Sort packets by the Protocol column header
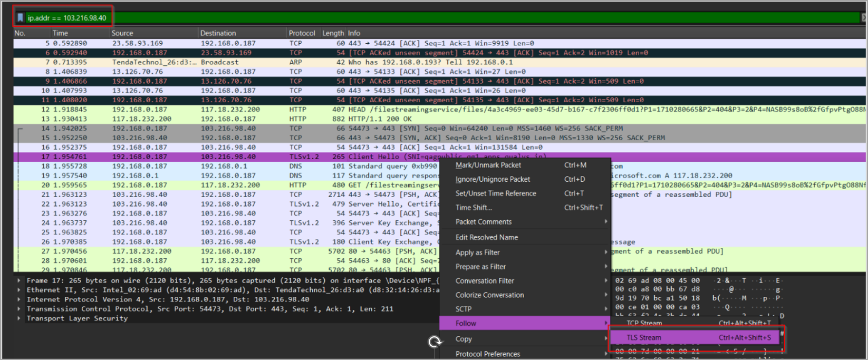The width and height of the screenshot is (868, 360). click(x=302, y=33)
